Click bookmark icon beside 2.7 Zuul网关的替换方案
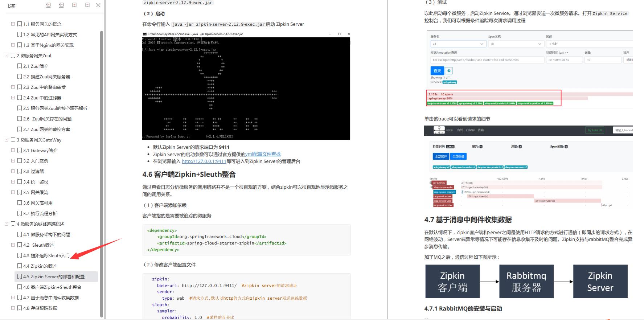Screen dimensions: 644x320 point(20,129)
